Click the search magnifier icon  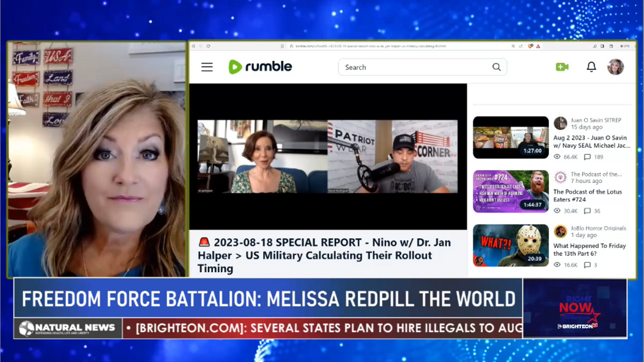tap(496, 67)
